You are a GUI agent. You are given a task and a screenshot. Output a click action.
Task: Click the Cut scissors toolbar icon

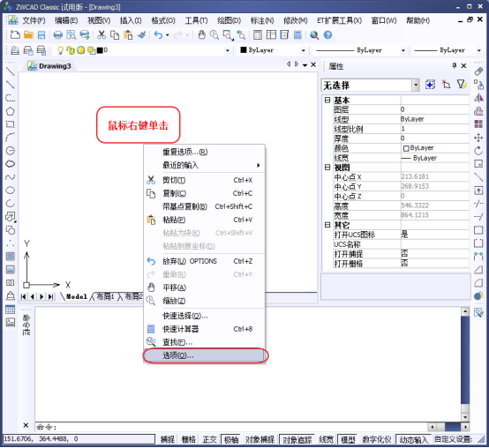coord(102,35)
